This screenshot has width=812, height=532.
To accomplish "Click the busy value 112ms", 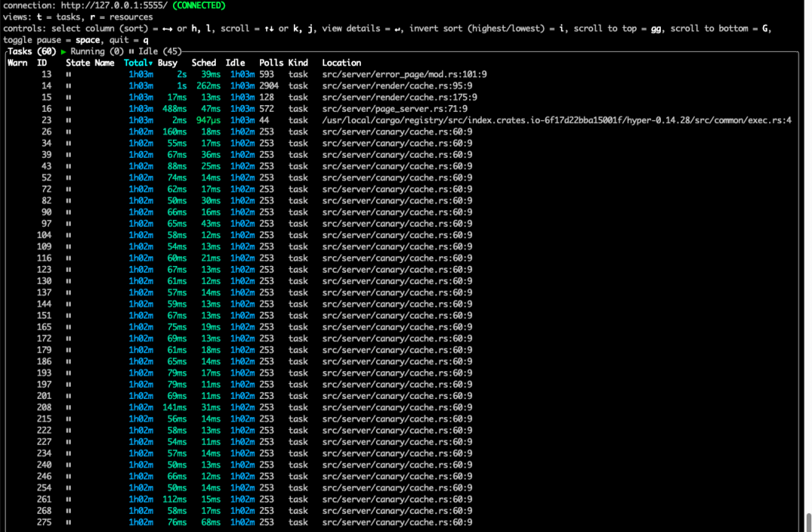I will pyautogui.click(x=174, y=500).
